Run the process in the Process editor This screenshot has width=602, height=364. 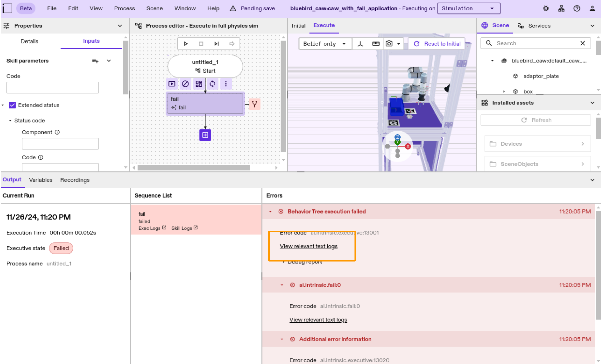point(186,44)
